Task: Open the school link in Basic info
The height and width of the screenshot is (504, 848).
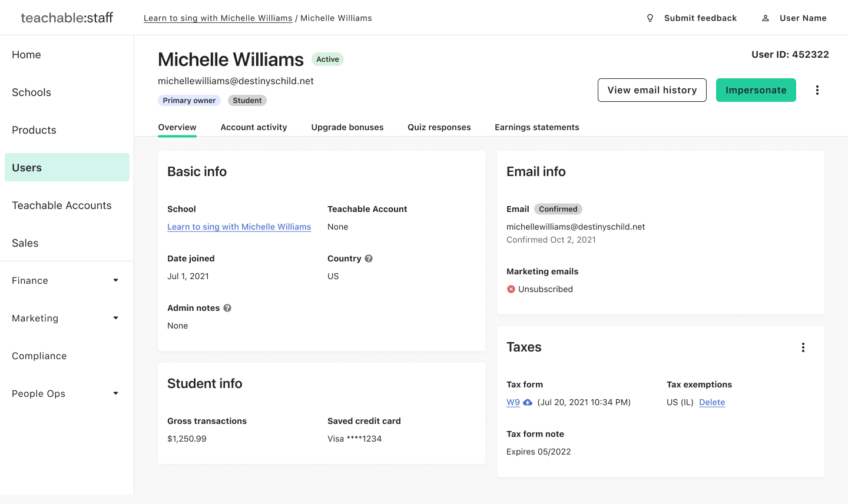Action: click(x=239, y=227)
